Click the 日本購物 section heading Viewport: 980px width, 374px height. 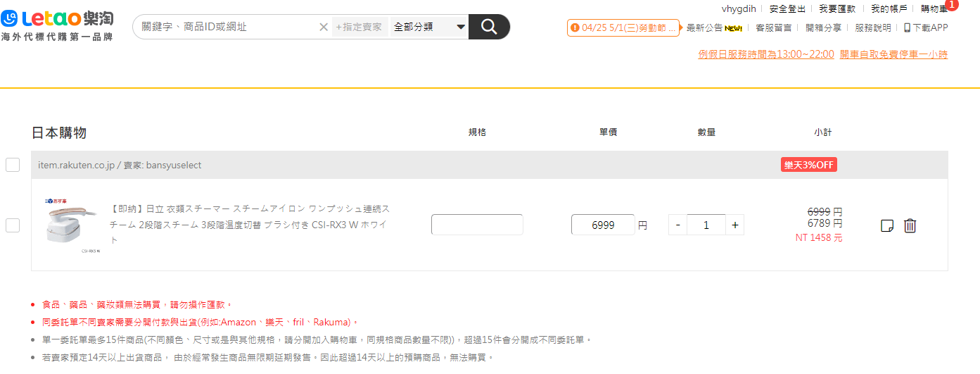pyautogui.click(x=58, y=132)
